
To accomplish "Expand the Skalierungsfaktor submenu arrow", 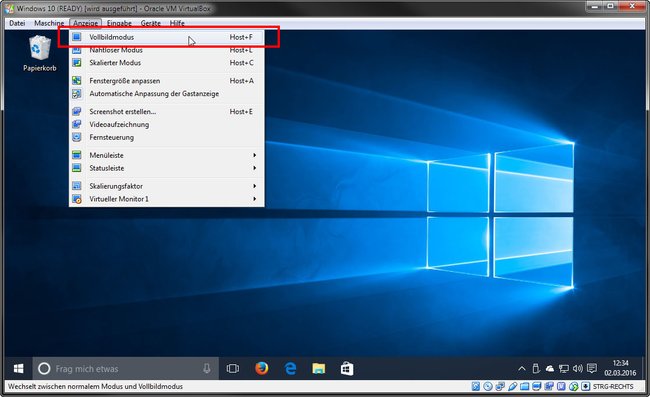I will tap(255, 186).
